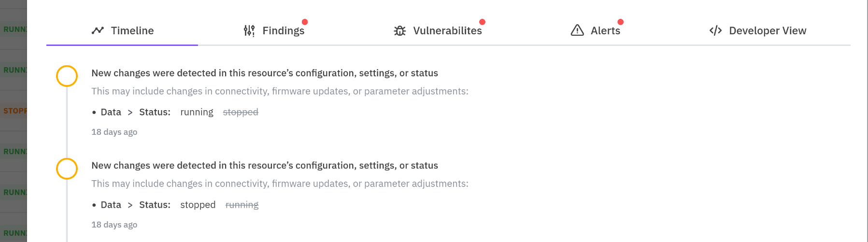Click first timeline event circle marker
The width and height of the screenshot is (868, 242).
67,76
